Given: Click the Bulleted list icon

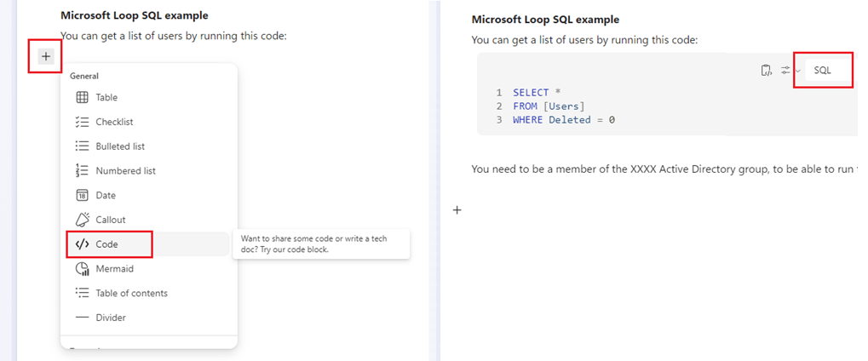Looking at the screenshot, I should coord(82,146).
